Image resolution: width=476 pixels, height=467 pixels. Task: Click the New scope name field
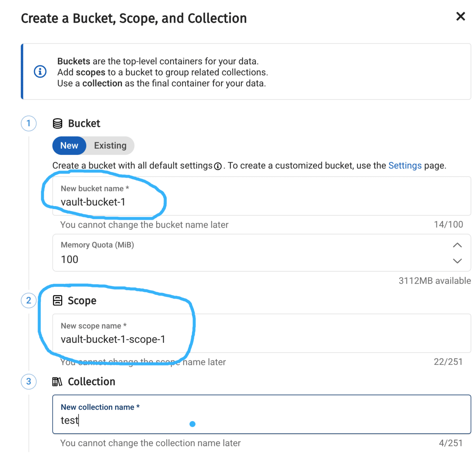[261, 339]
